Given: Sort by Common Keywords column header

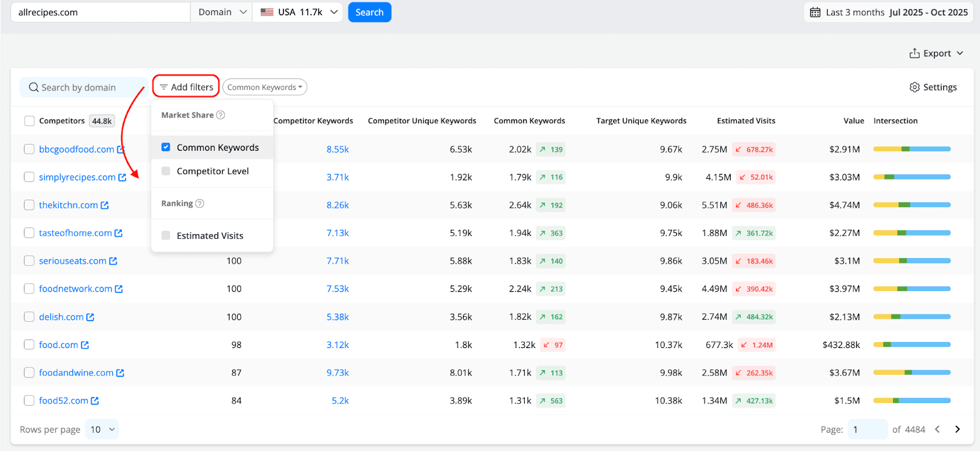Looking at the screenshot, I should tap(529, 121).
